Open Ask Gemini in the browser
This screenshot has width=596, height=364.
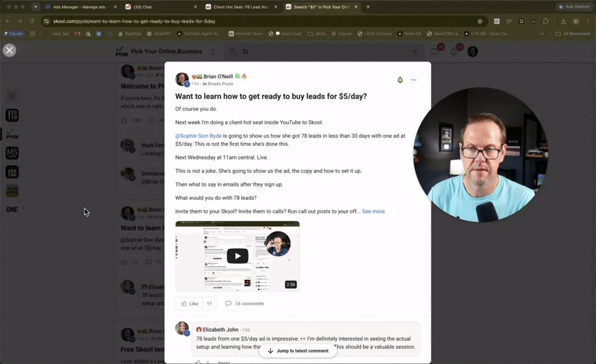(575, 7)
